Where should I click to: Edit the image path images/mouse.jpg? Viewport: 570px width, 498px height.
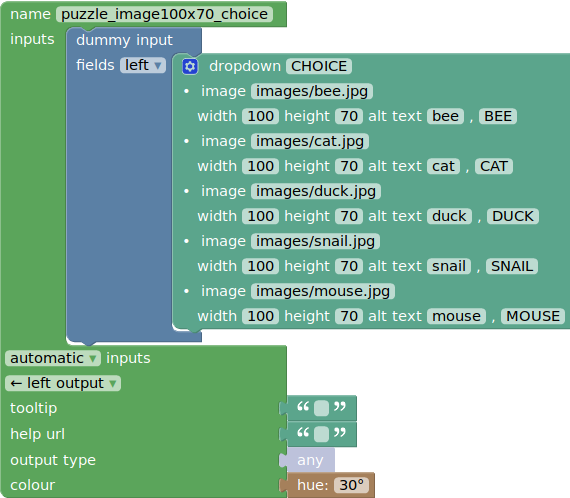tap(323, 291)
